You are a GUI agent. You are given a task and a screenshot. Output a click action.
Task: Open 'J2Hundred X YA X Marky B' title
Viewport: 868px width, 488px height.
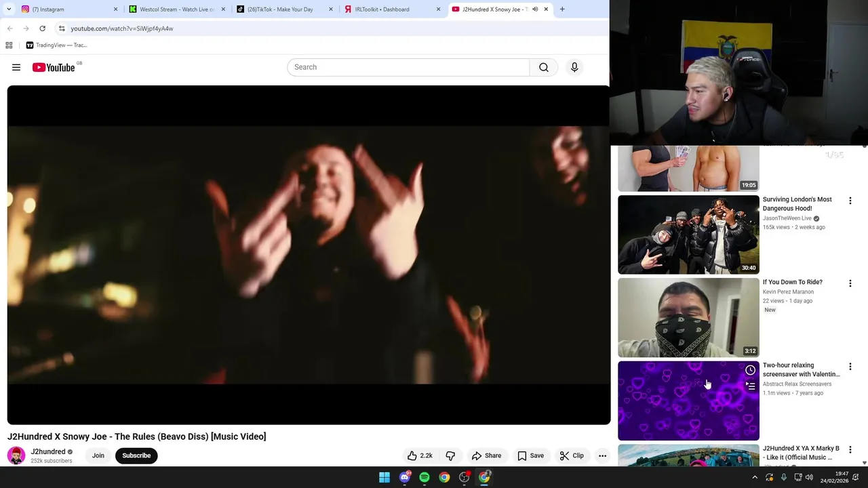pos(801,453)
